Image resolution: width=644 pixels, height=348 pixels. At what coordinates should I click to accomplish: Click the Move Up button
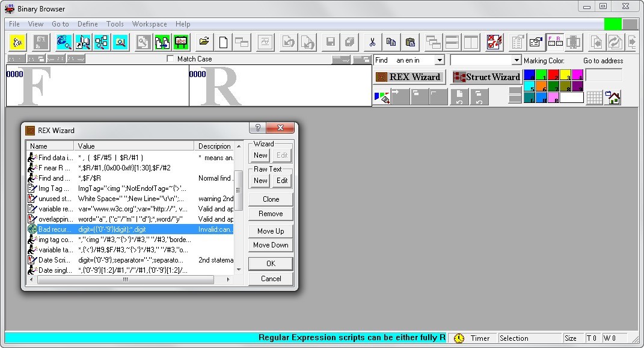pos(271,231)
